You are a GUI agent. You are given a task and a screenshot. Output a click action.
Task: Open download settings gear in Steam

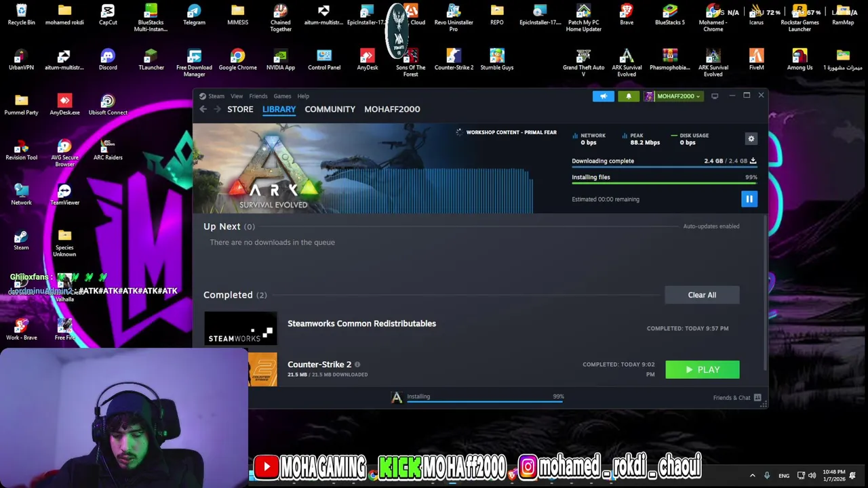[751, 138]
